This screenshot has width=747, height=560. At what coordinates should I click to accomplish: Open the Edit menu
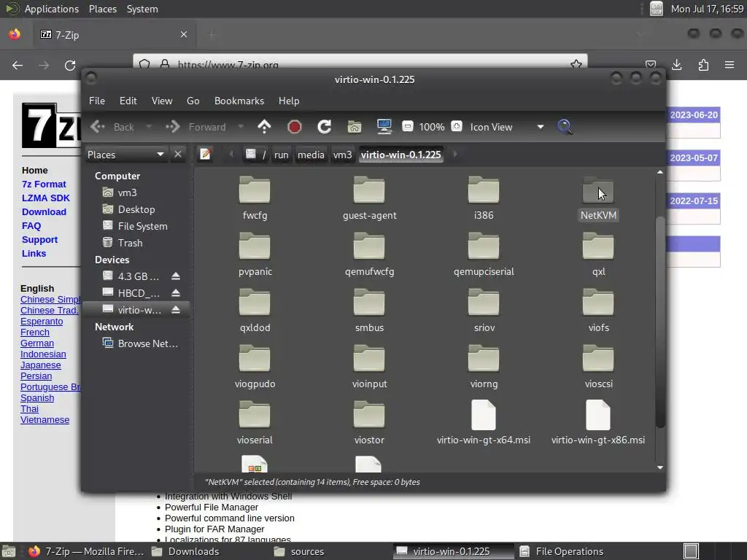click(x=128, y=101)
